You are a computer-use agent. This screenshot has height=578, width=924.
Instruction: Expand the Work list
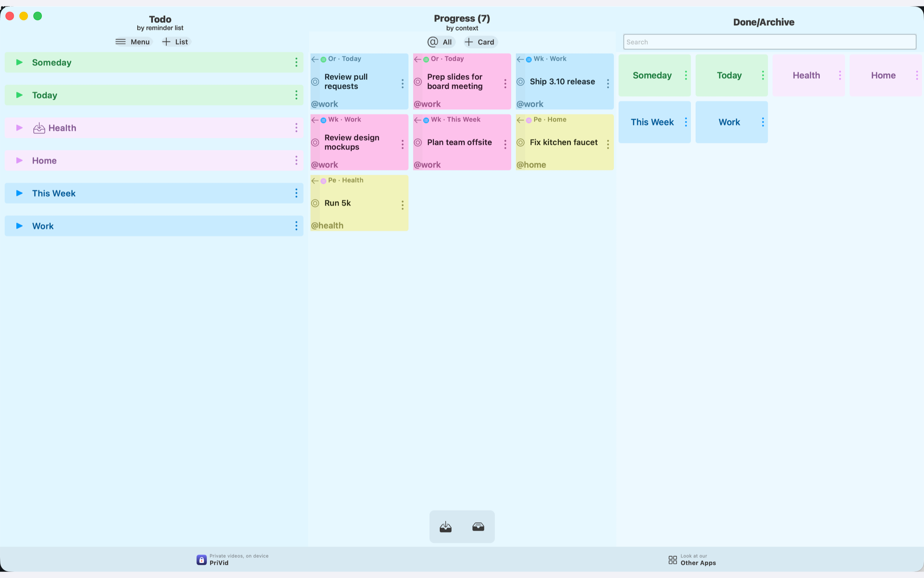20,226
